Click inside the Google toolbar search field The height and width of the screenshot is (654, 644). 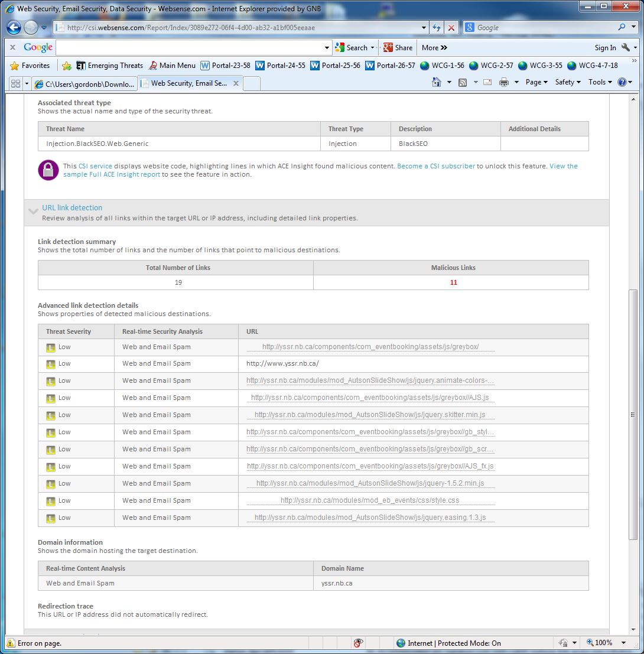point(189,48)
